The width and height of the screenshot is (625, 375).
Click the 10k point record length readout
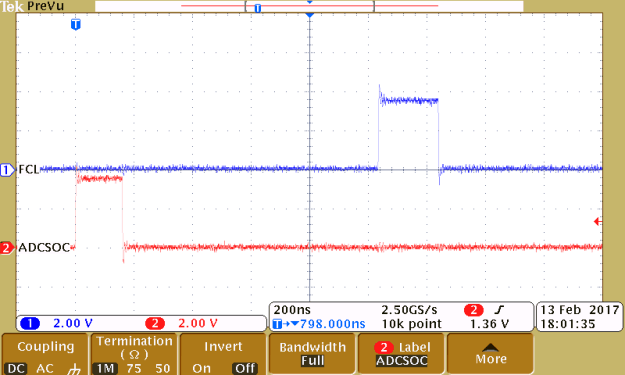click(411, 324)
